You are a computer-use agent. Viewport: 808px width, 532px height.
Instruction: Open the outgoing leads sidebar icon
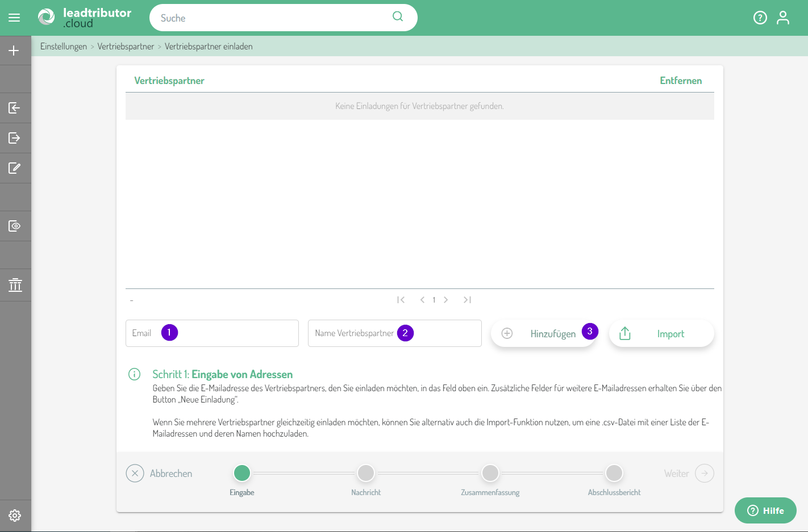(x=14, y=138)
